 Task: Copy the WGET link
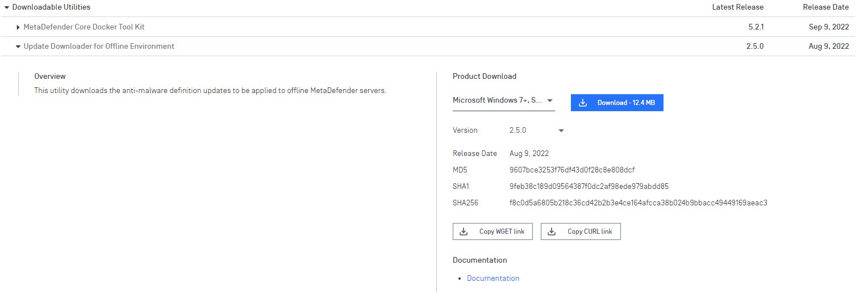coord(493,231)
